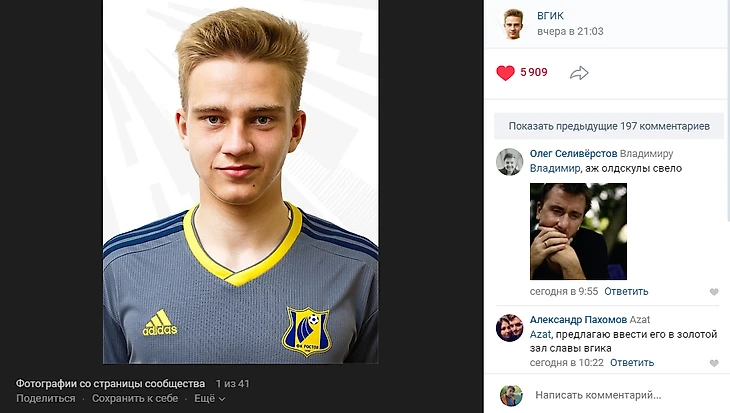Screen dimensions: 730x413
Task: Click the Azat mention link
Action: click(x=540, y=334)
